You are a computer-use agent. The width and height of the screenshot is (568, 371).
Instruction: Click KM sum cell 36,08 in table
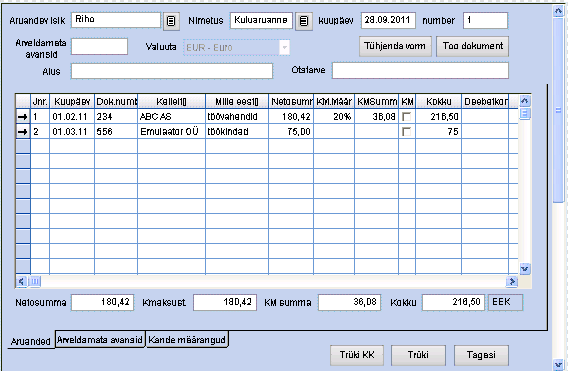tap(376, 117)
